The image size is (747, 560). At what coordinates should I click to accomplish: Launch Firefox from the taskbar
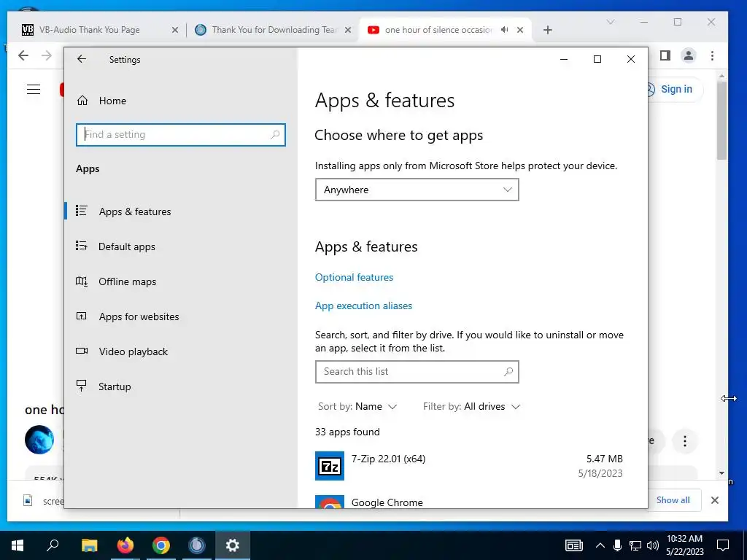[125, 545]
